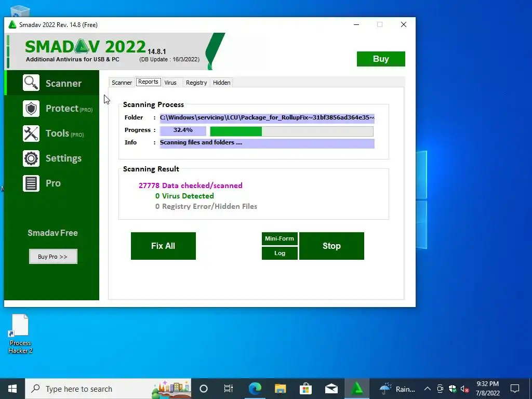Screen dimensions: 532x399
Task: Open Microsoft Store from taskbar
Action: coord(305,389)
